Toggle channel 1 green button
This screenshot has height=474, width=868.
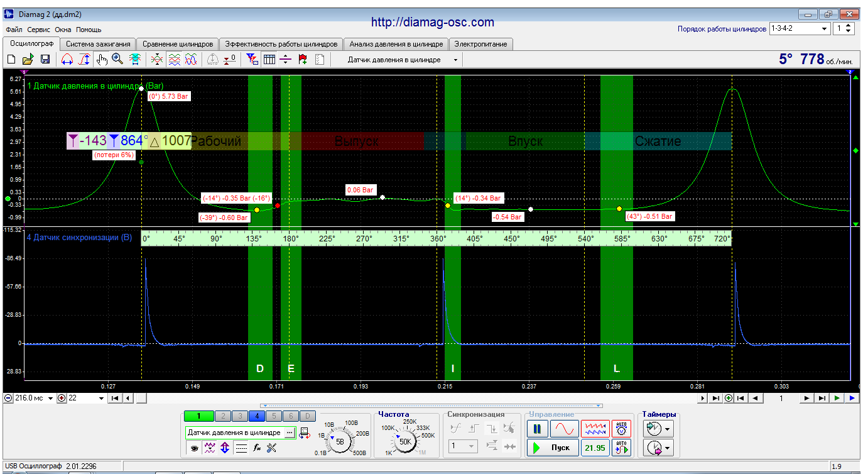tap(198, 416)
